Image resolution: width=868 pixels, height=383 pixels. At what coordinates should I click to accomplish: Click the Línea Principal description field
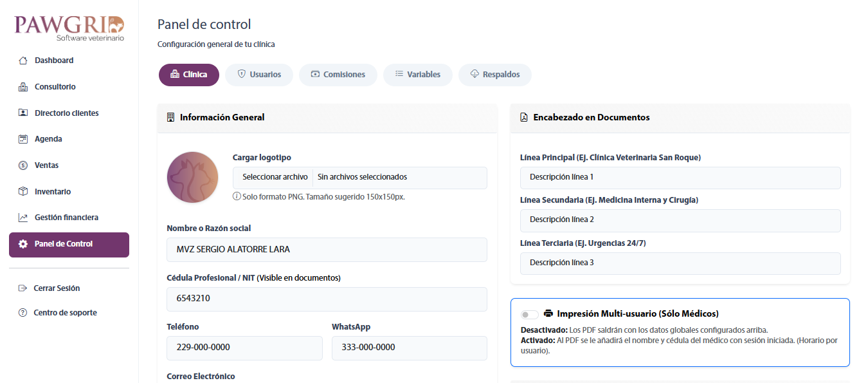coord(680,178)
